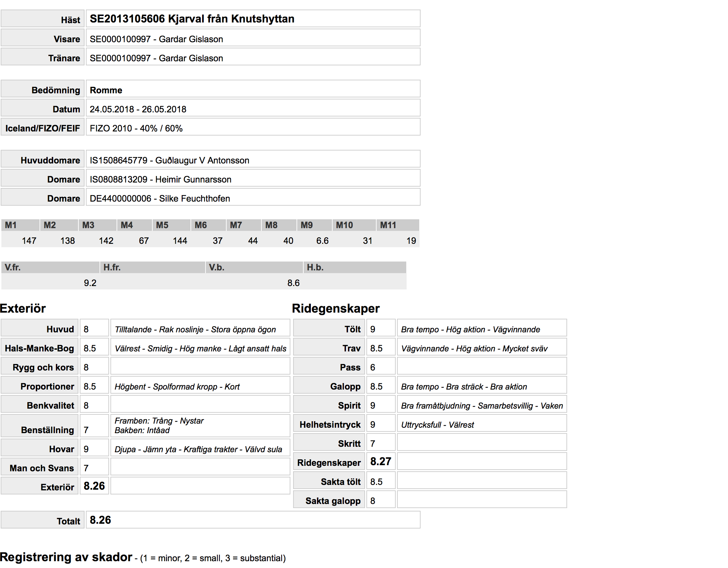Click judge entry 'IS0808813209 - Heimir Gunnarsson'
Viewport: 728px width, 568px height.
pyautogui.click(x=161, y=179)
